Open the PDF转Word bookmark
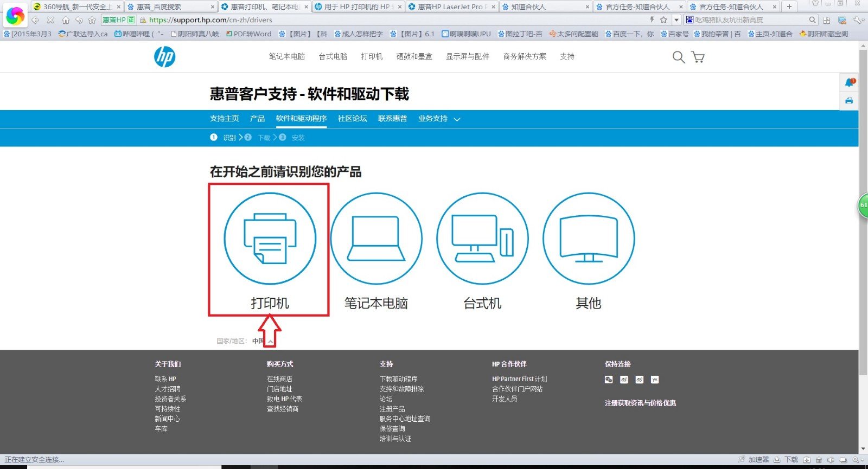Viewport: 868px width, 469px height. click(x=249, y=34)
